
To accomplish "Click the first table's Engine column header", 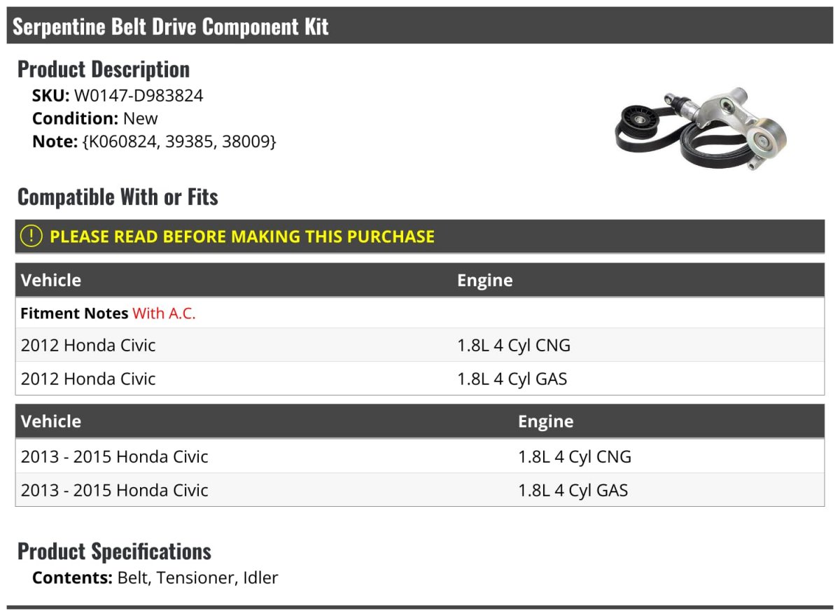I will pyautogui.click(x=485, y=280).
